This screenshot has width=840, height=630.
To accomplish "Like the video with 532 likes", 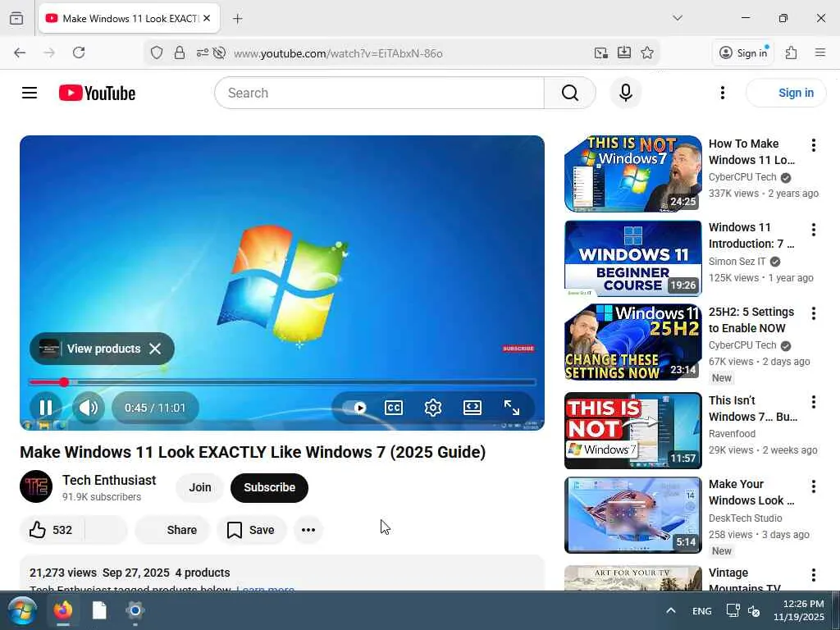I will [52, 530].
